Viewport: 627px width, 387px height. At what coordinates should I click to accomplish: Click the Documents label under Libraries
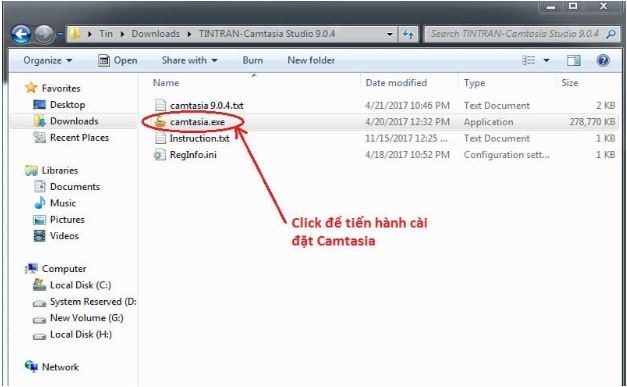pyautogui.click(x=75, y=187)
